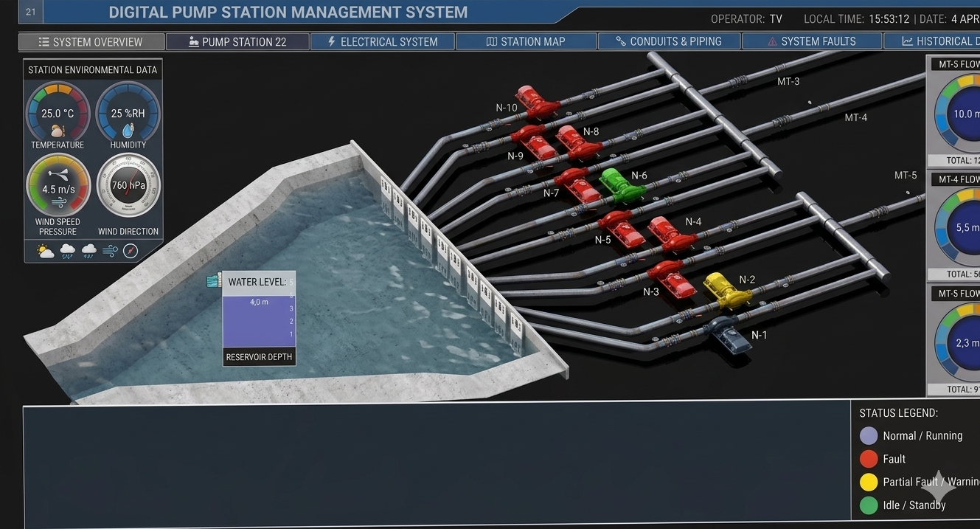Click the temperature gauge reading 25.0 °C
The image size is (980, 529).
(58, 113)
